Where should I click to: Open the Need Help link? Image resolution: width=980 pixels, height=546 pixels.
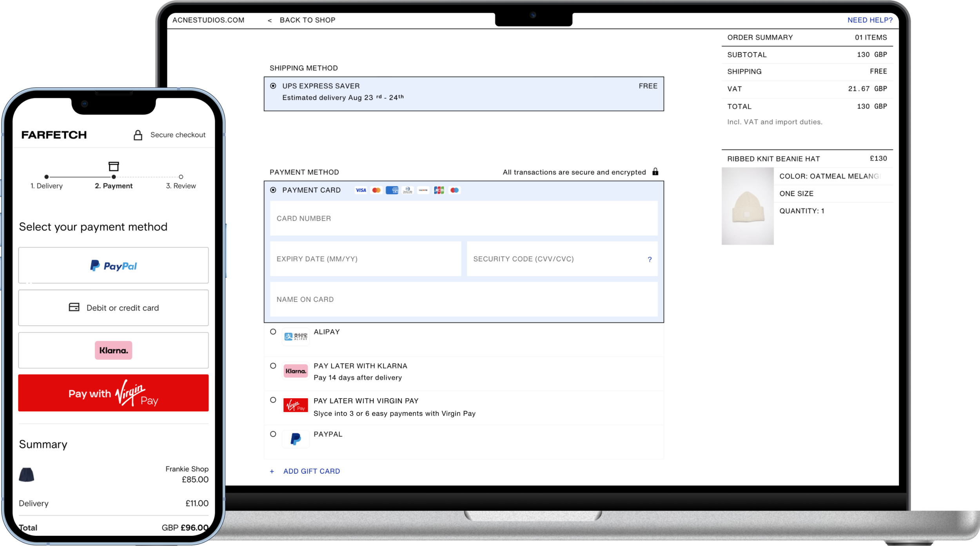[869, 20]
